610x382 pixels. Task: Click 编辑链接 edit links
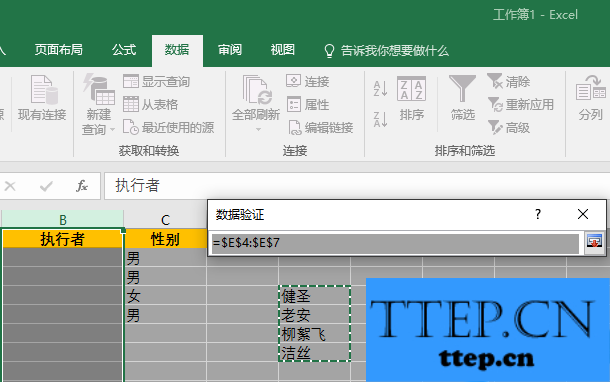tap(321, 127)
